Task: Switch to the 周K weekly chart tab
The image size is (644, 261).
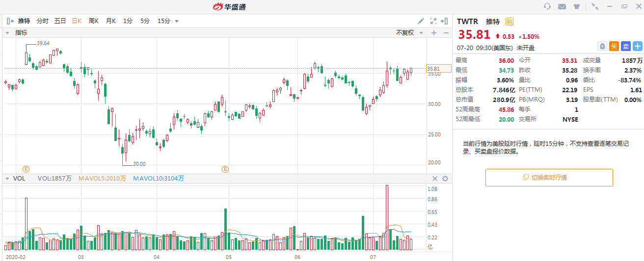Action: [93, 21]
